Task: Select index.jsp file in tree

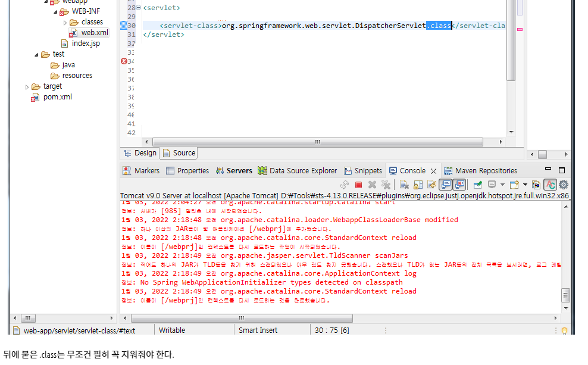Action: [x=86, y=43]
